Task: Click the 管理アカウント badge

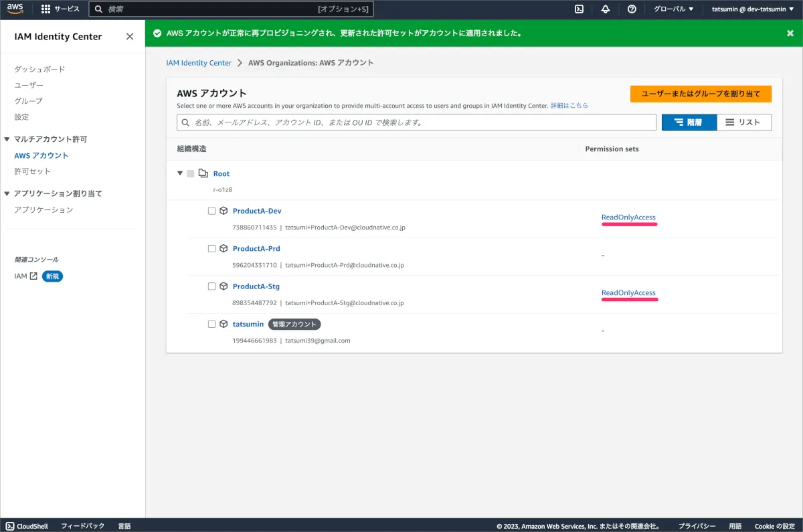Action: 294,324
